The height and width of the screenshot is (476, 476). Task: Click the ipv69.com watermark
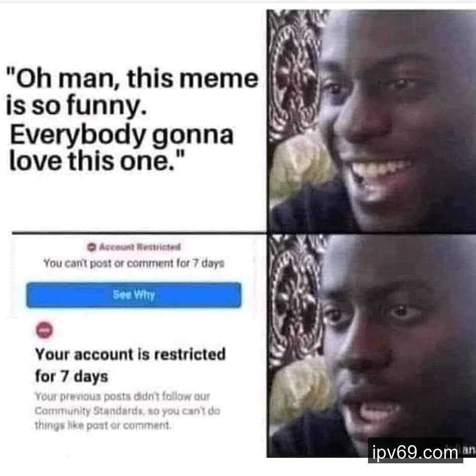tap(415, 452)
